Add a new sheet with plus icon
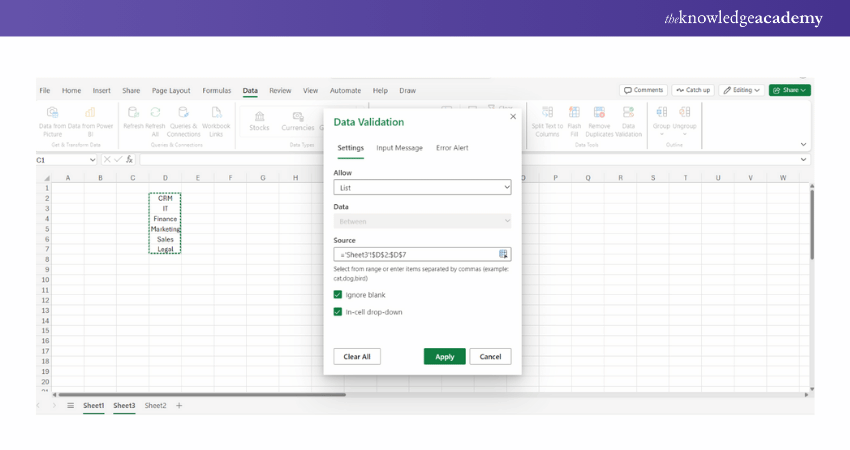Screen dimensions: 850x450 point(179,405)
